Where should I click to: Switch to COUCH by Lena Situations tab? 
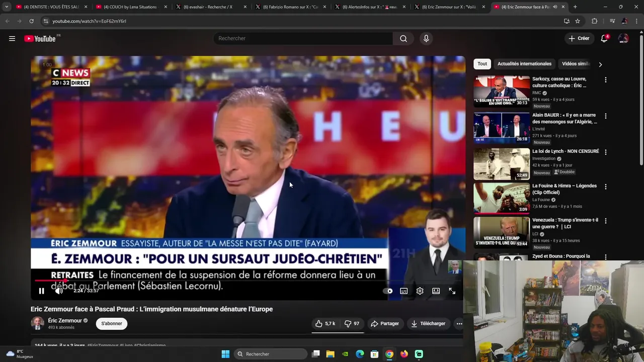tap(131, 7)
